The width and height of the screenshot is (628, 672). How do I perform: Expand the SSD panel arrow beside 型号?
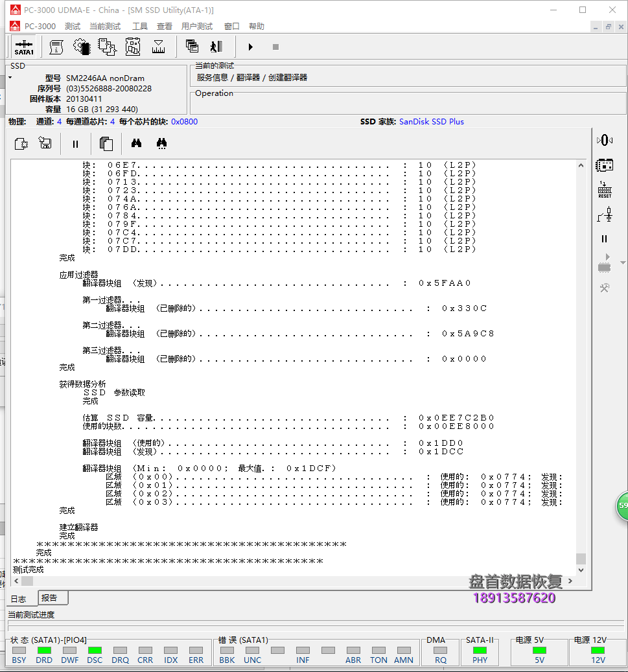pos(10,78)
